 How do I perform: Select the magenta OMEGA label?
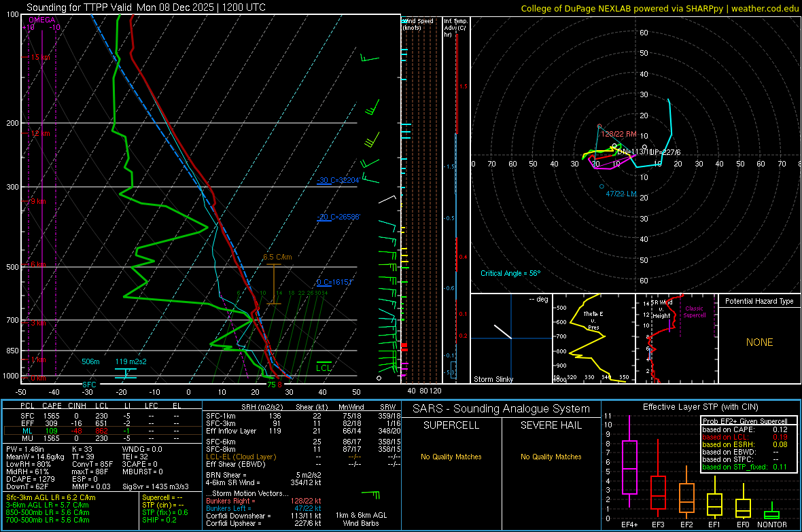(x=42, y=20)
